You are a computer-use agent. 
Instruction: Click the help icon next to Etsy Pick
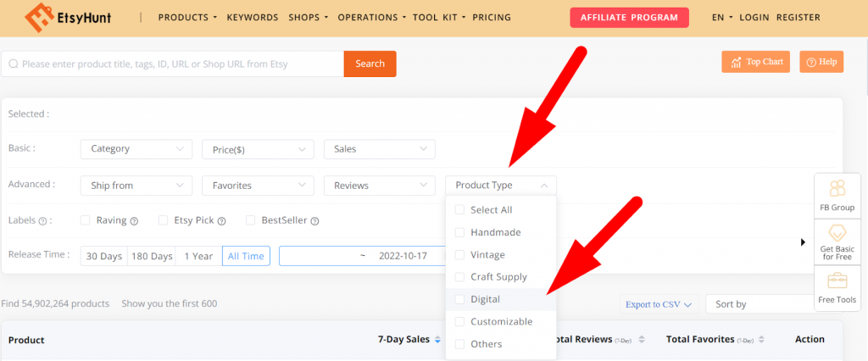point(222,221)
